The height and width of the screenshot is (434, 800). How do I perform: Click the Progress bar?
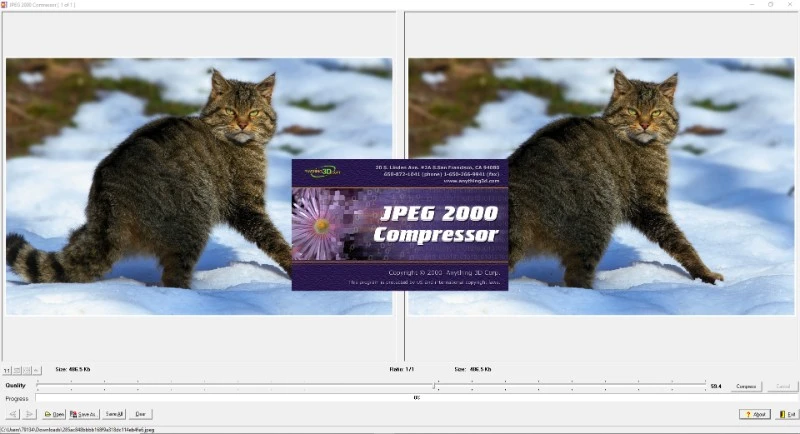point(416,398)
